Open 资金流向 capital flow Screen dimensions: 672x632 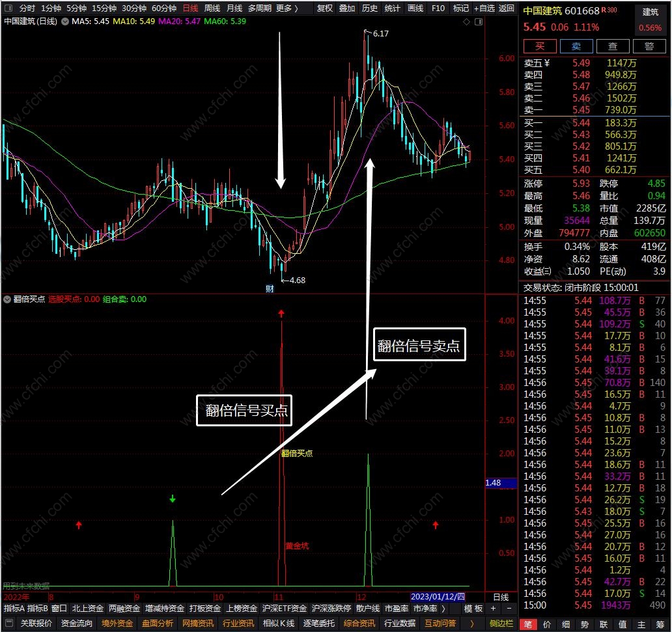[x=77, y=623]
